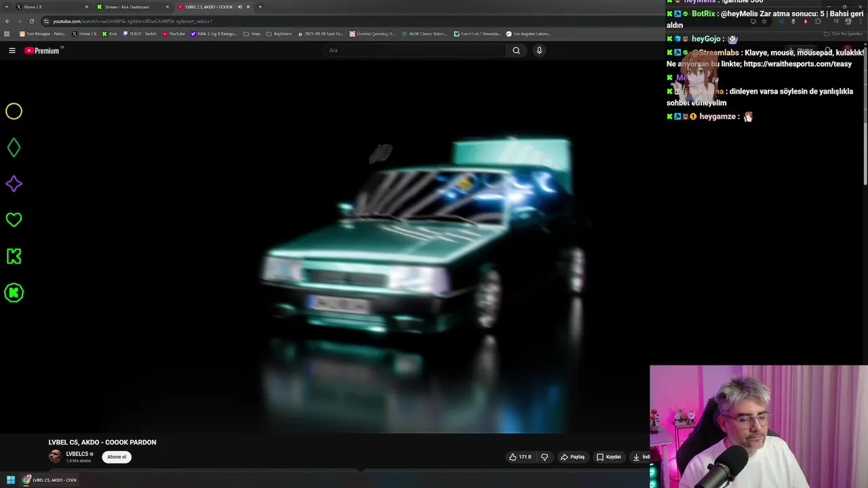The height and width of the screenshot is (488, 868).
Task: Click the circled green K icon
Action: pos(14,293)
